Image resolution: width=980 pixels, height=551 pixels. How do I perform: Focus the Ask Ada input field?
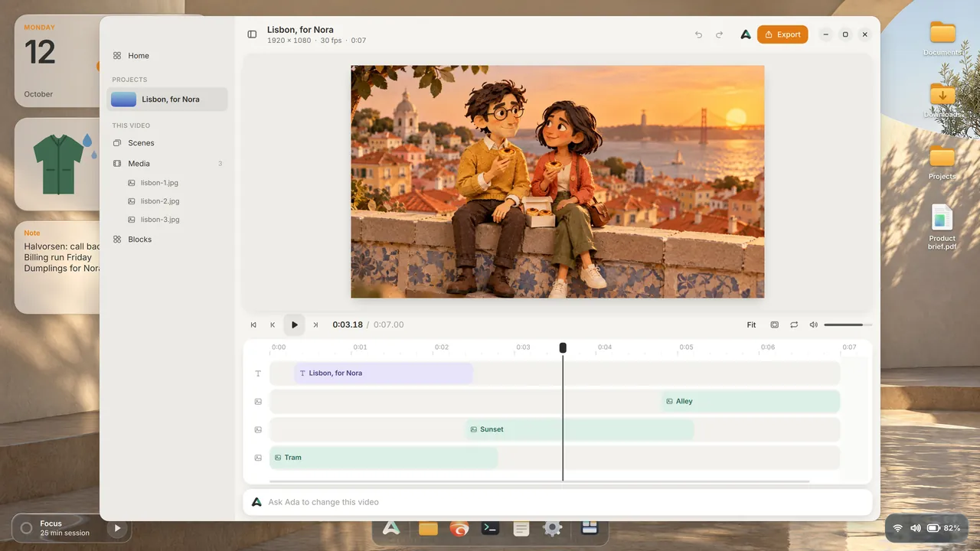(557, 503)
